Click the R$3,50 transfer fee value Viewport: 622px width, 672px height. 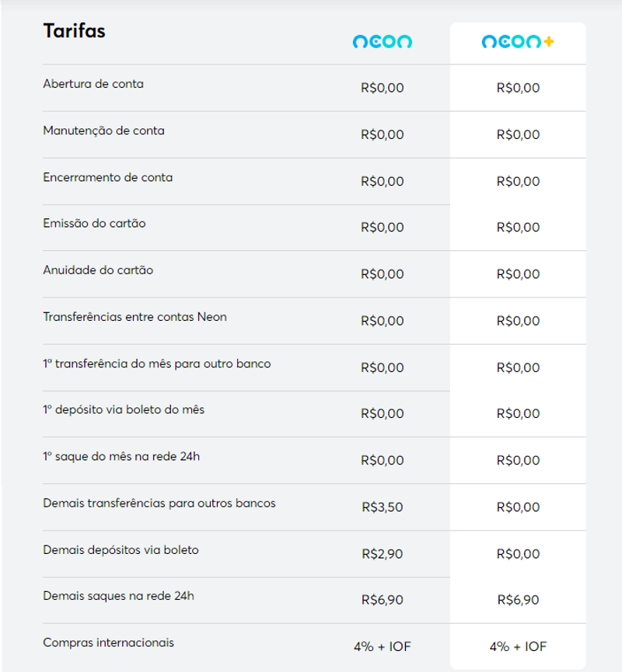click(x=382, y=507)
